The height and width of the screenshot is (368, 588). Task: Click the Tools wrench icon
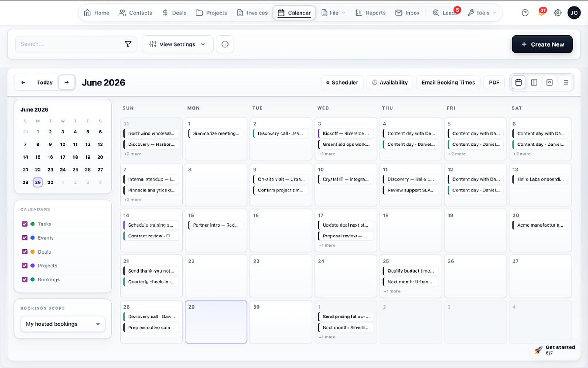pos(471,13)
